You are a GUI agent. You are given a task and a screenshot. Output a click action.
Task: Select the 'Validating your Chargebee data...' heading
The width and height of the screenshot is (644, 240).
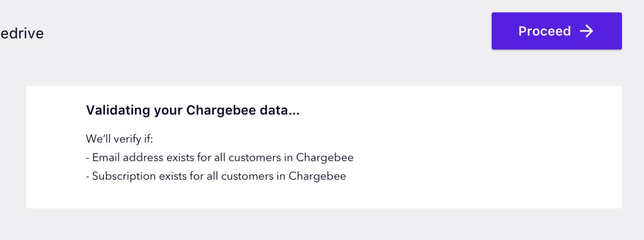coord(193,110)
